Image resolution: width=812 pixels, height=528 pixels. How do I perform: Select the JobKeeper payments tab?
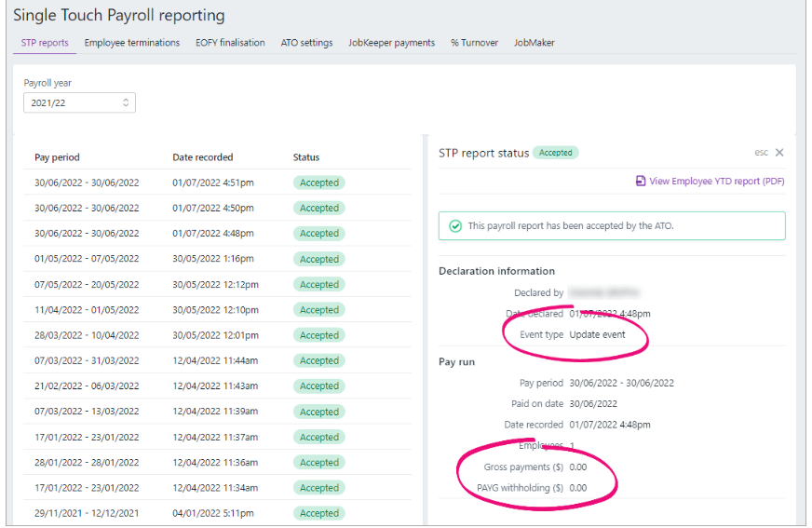coord(391,43)
